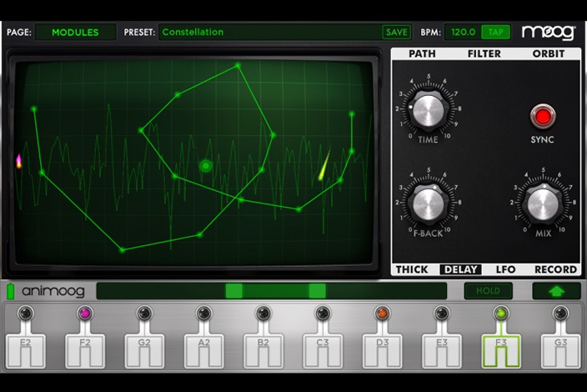The height and width of the screenshot is (392, 587).
Task: Click the left keyboard range handle
Action: [234, 290]
